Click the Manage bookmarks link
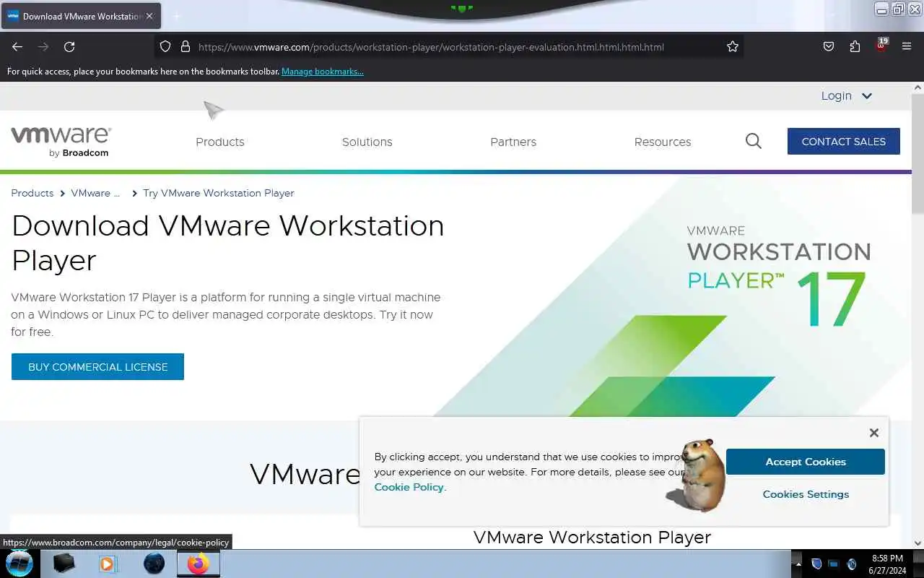The height and width of the screenshot is (578, 924). point(323,72)
